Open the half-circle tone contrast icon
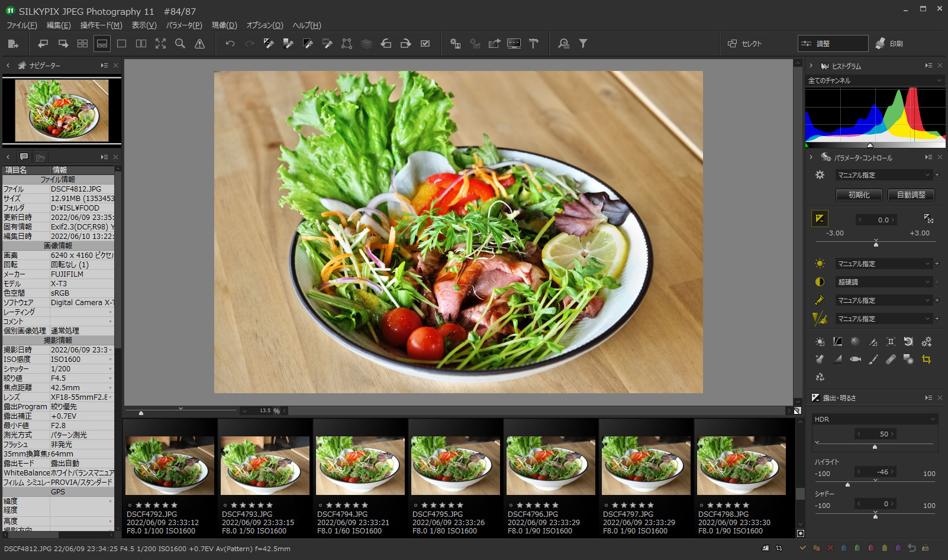Image resolution: width=948 pixels, height=560 pixels. [x=820, y=282]
